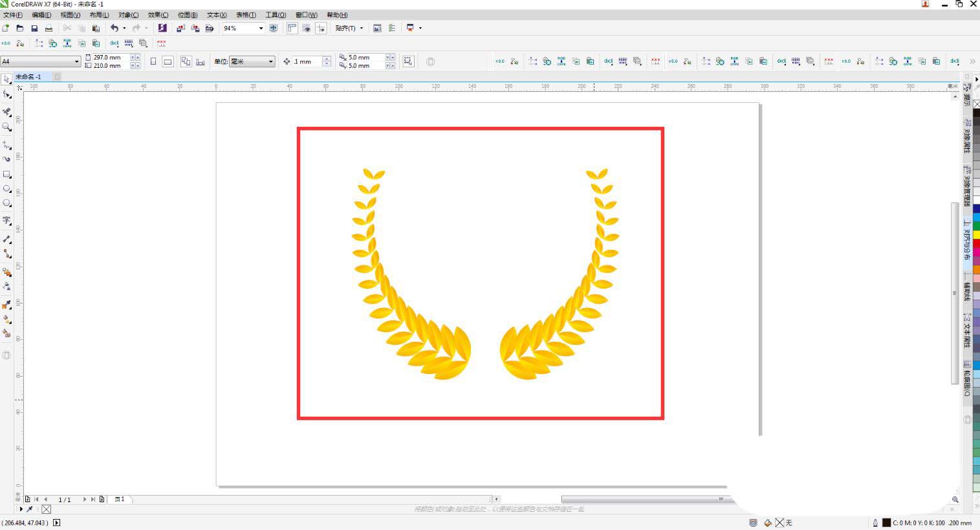The image size is (980, 530).
Task: Click the black outline color swatch in status bar
Action: click(x=886, y=522)
